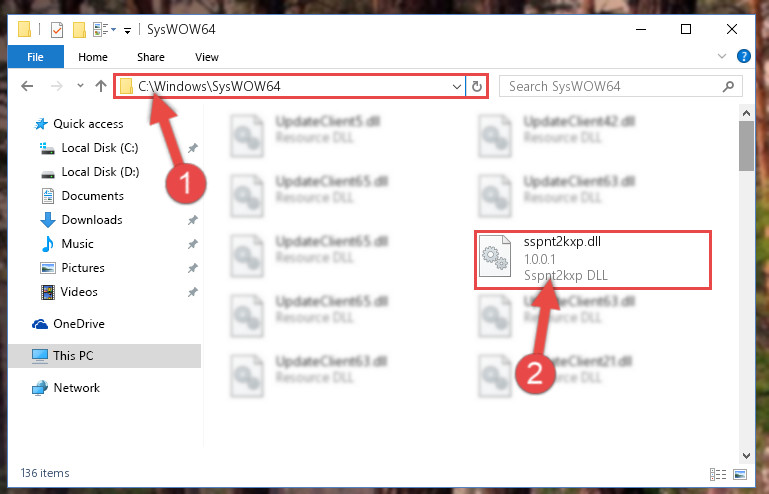Image resolution: width=769 pixels, height=494 pixels.
Task: Switch to the View ribbon tab
Action: tap(206, 57)
